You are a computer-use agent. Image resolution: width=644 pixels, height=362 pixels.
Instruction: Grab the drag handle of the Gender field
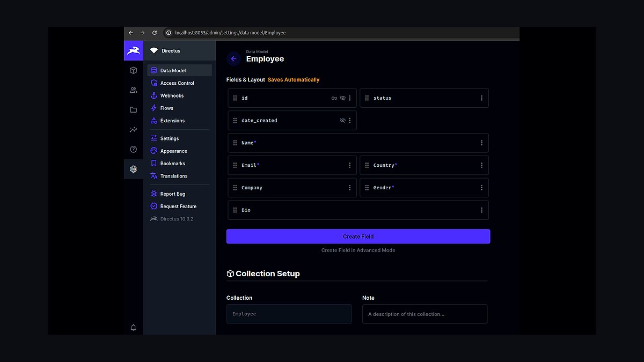[367, 188]
